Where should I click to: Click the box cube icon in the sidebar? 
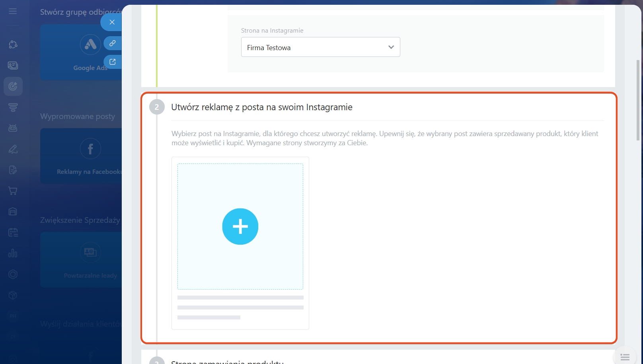coord(13,295)
